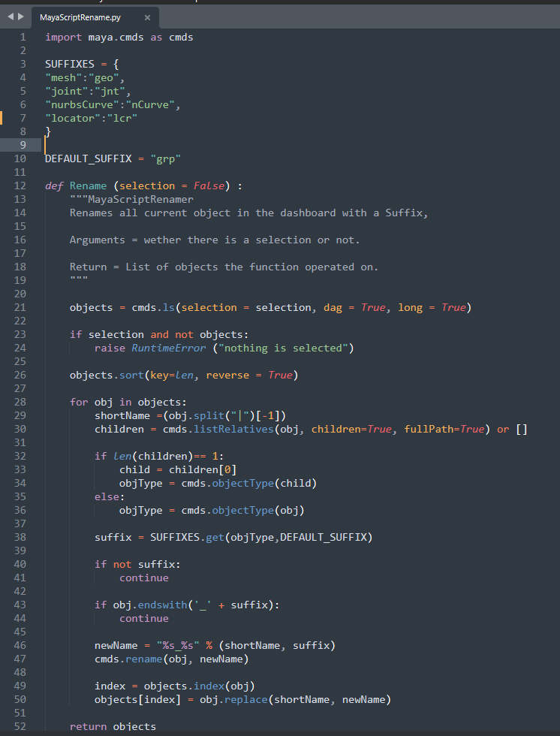This screenshot has height=736, width=560.
Task: Click 'child = children[0]' line
Action: pos(178,469)
